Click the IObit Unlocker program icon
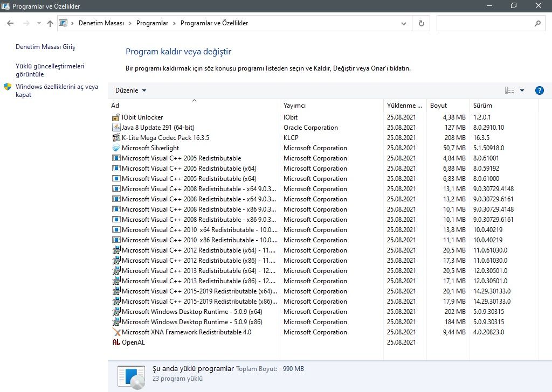The height and width of the screenshot is (392, 552). (116, 117)
